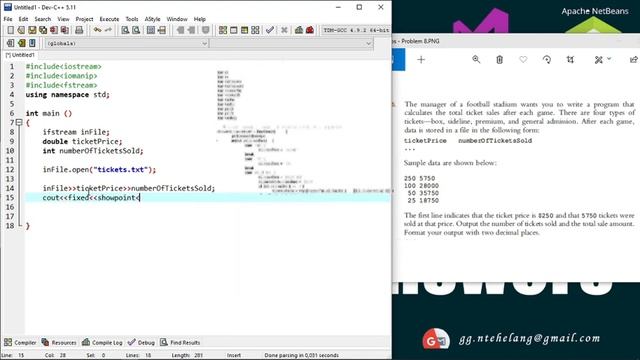Click the 'Insert' mode indicator in status bar
This screenshot has height=360, width=640.
pyautogui.click(x=234, y=355)
